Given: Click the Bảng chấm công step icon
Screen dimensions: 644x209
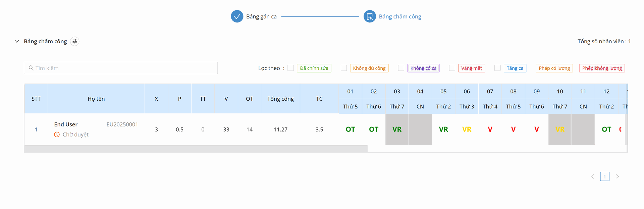Looking at the screenshot, I should (370, 16).
